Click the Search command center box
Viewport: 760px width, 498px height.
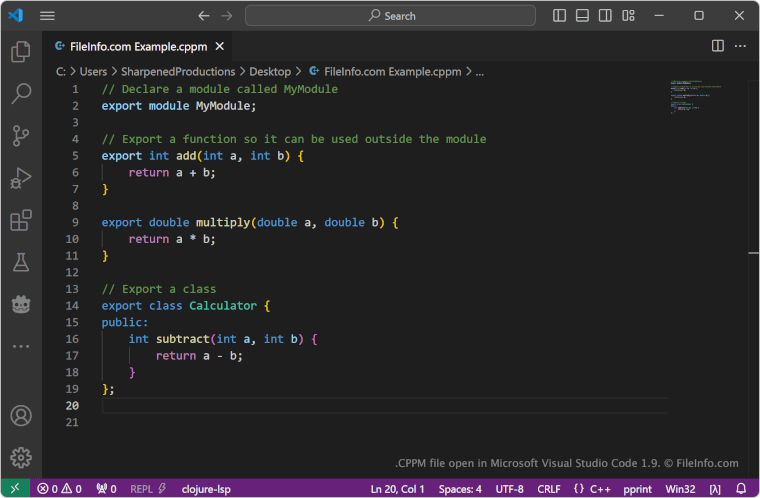pos(390,16)
